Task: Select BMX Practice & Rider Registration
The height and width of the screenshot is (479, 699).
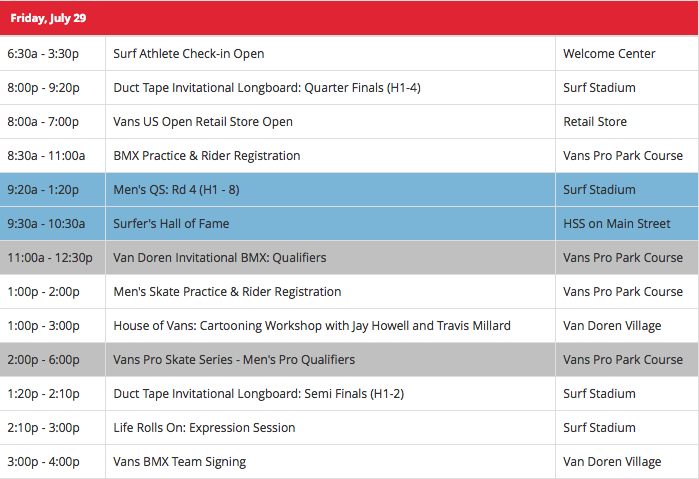Action: (x=206, y=156)
